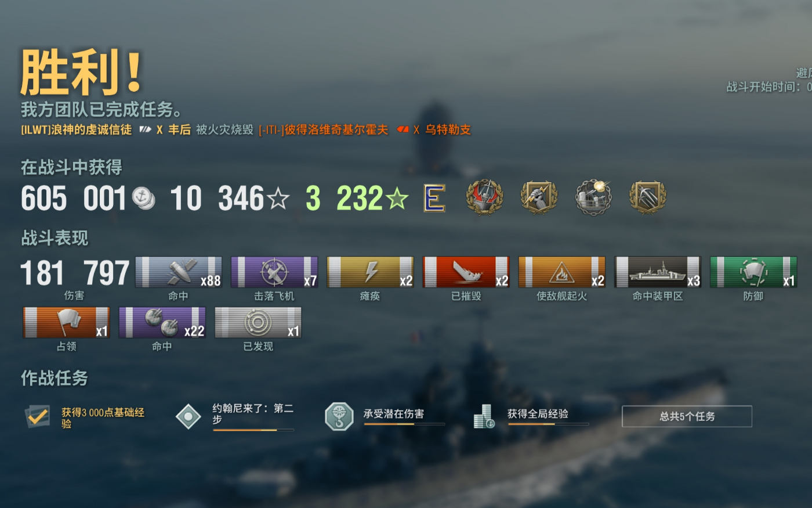Select the destroyed ships ribbon 已摧毁
The image size is (812, 508).
click(x=466, y=272)
